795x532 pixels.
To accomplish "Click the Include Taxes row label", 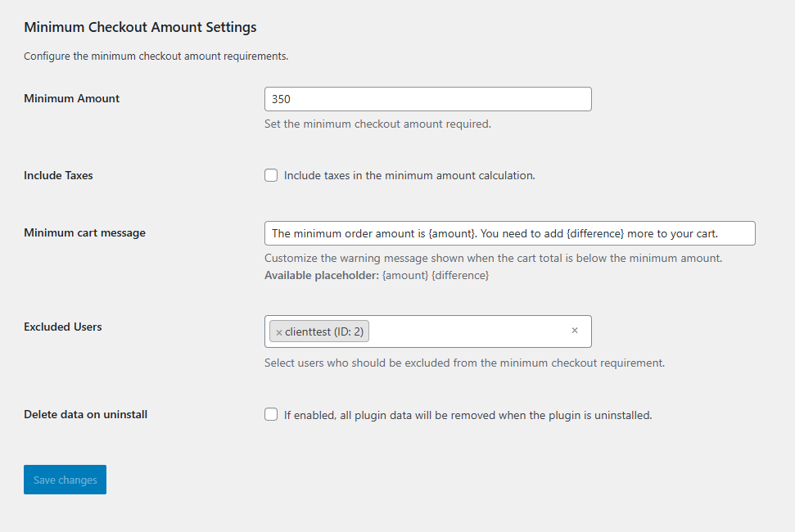I will (58, 175).
